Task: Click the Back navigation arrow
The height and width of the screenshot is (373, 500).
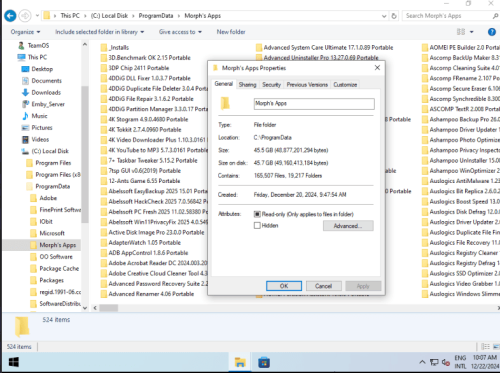Action: pos(10,16)
